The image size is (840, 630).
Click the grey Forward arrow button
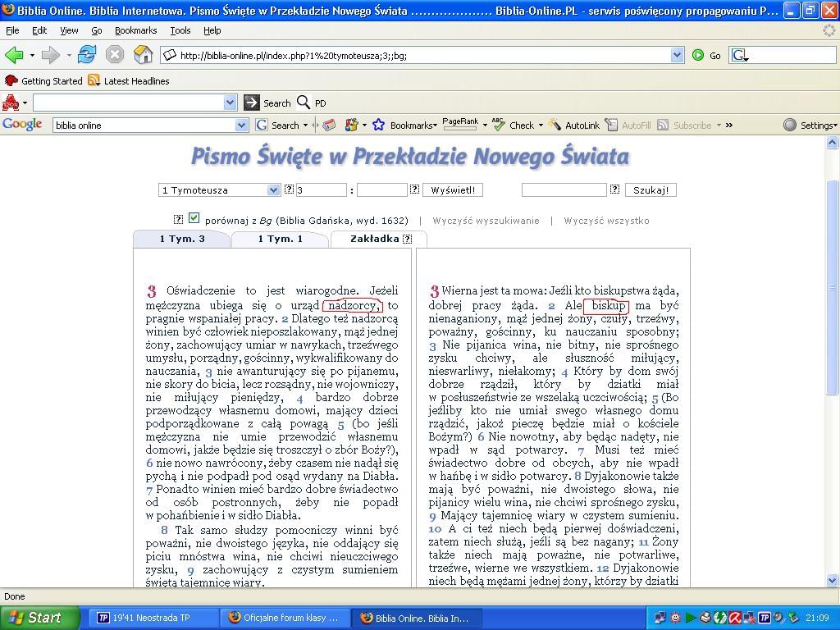tap(50, 55)
